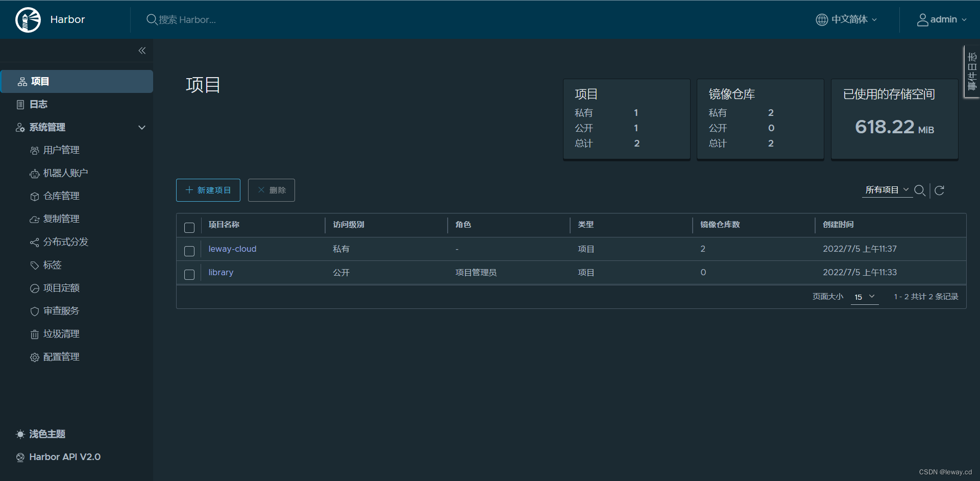The image size is (980, 481).
Task: Check the library row checkbox
Action: point(189,275)
